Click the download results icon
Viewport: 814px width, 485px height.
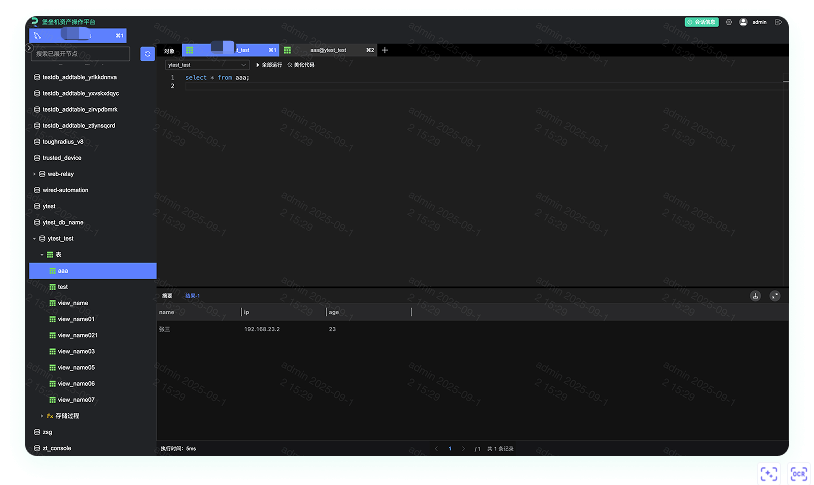pyautogui.click(x=755, y=295)
